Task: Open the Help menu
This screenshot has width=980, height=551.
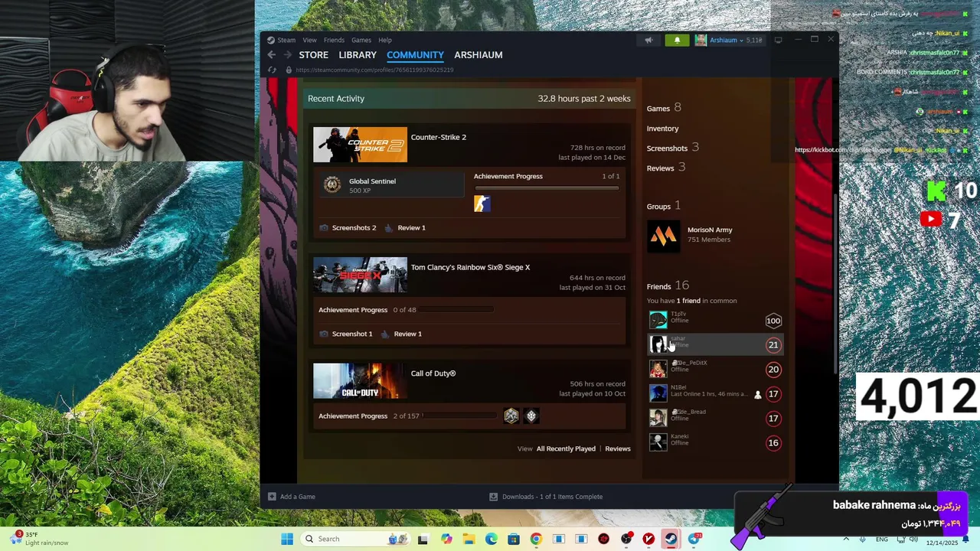Action: pyautogui.click(x=385, y=40)
